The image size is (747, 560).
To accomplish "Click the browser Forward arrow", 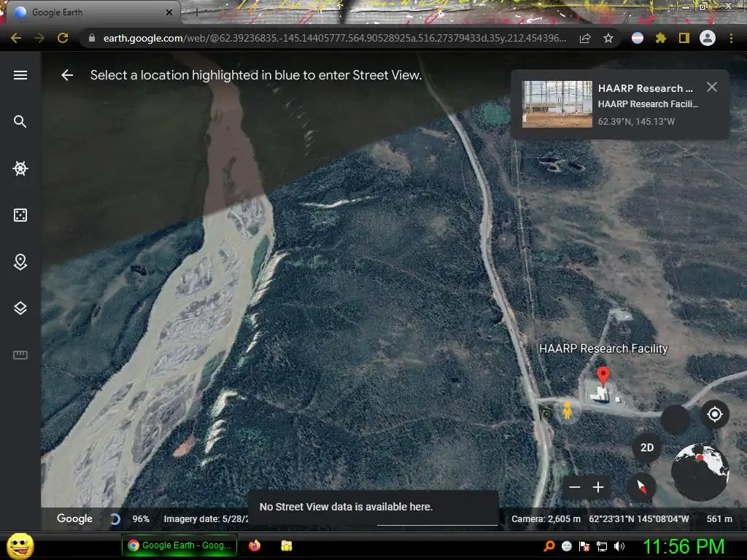I will pos(39,38).
